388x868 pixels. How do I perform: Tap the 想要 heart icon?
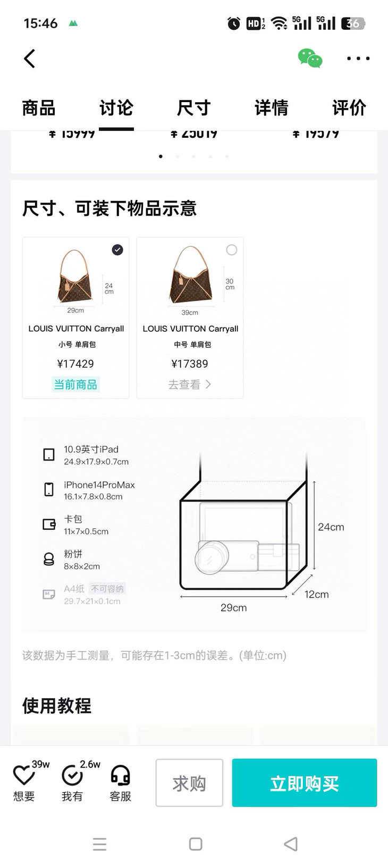coord(24,776)
